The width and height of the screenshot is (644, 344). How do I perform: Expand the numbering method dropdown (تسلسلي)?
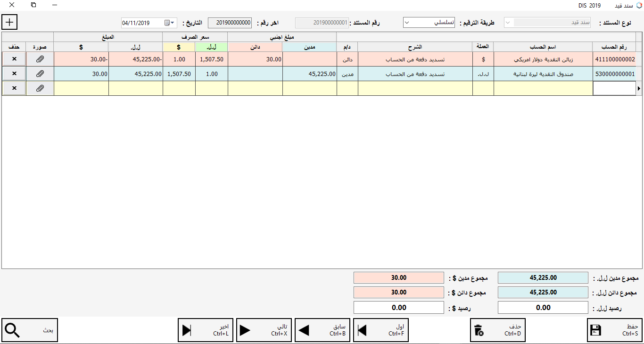point(408,23)
